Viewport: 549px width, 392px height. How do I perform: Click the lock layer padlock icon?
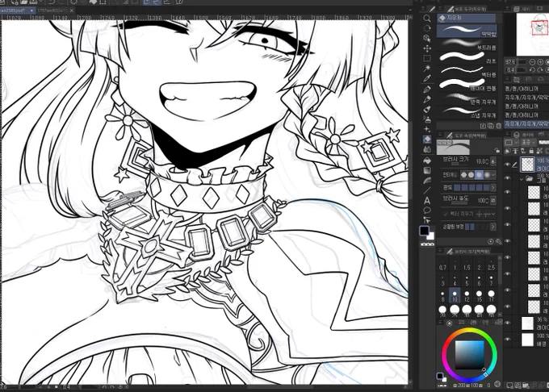(x=531, y=151)
